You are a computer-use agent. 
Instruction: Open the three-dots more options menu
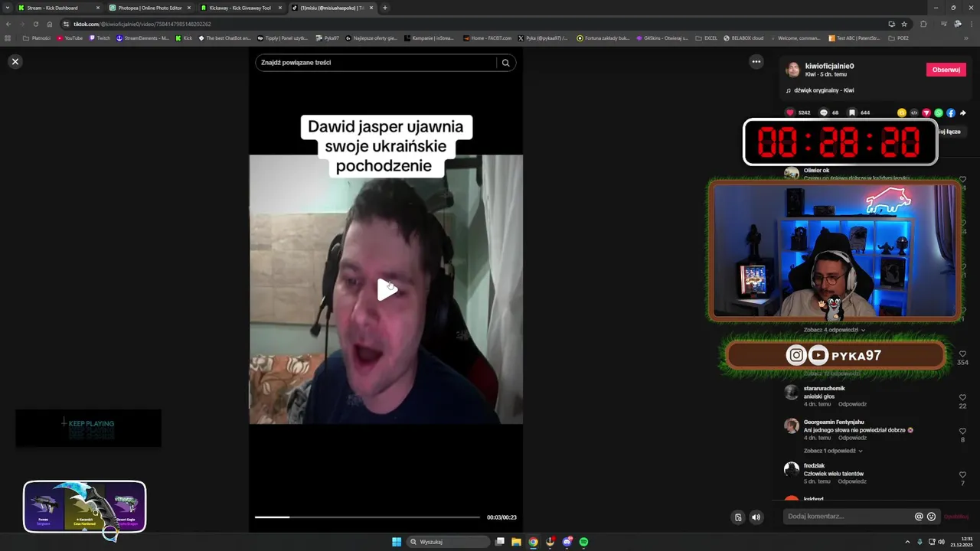(x=756, y=62)
